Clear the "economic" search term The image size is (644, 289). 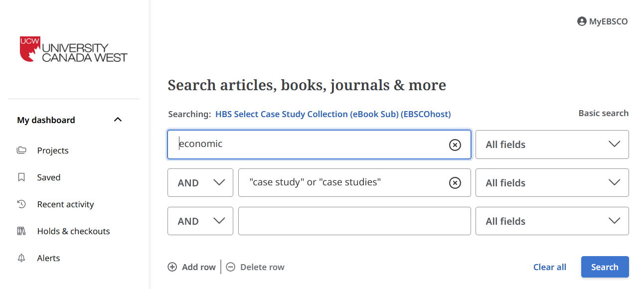coord(455,145)
